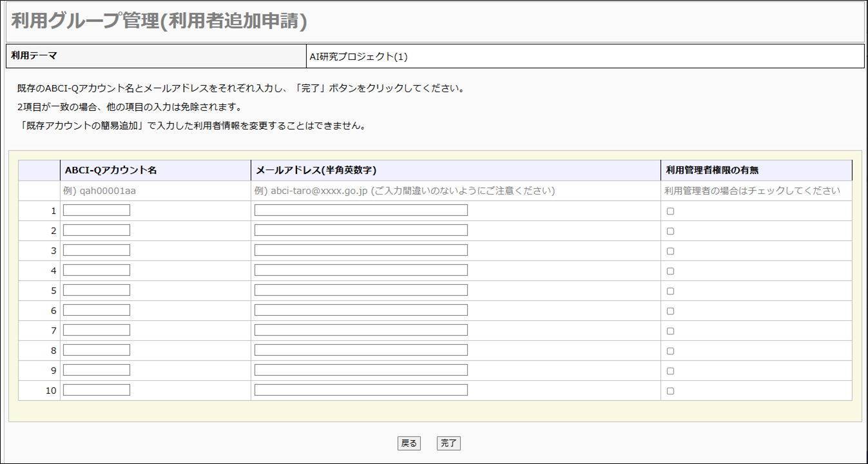Image resolution: width=868 pixels, height=464 pixels.
Task: Click the ABCI-Q account name field in row 1
Action: [97, 210]
